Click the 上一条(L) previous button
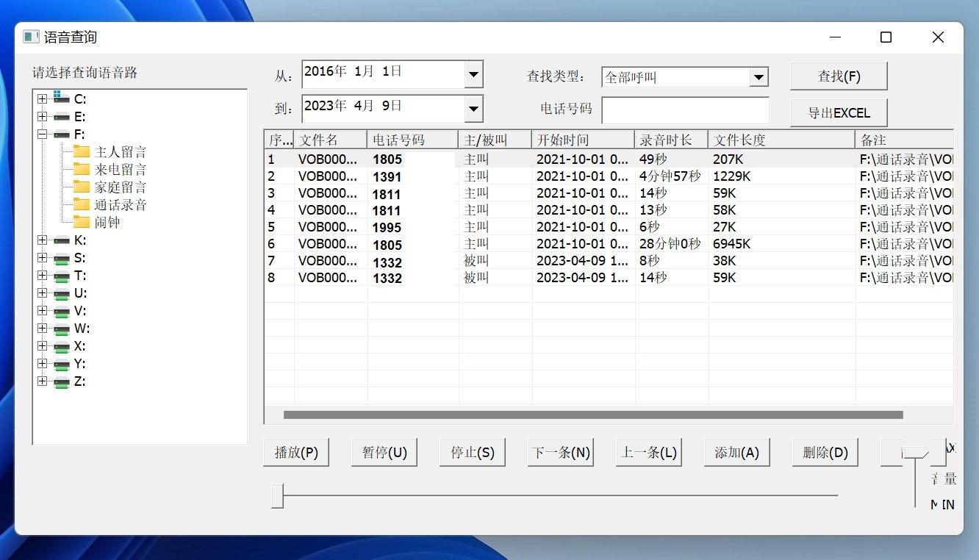The height and width of the screenshot is (560, 979). coord(649,452)
